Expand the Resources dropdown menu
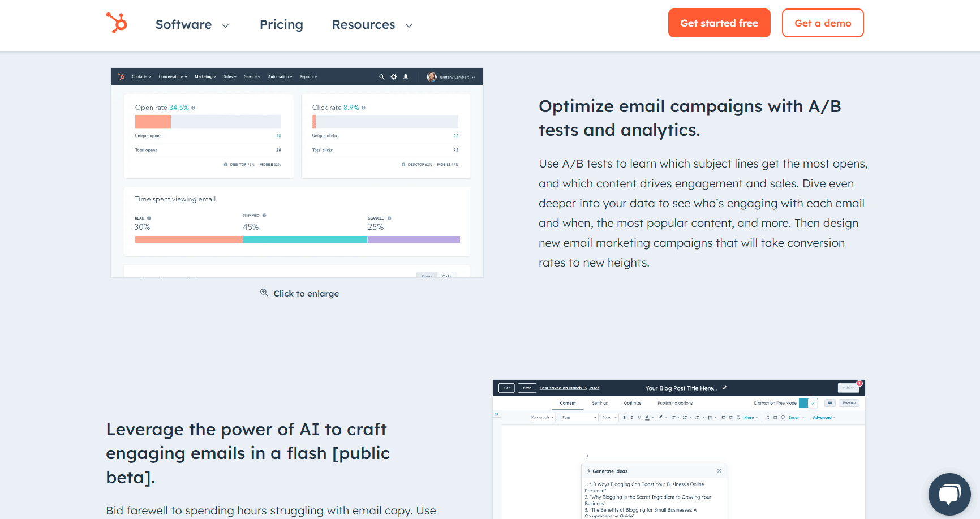 372,25
